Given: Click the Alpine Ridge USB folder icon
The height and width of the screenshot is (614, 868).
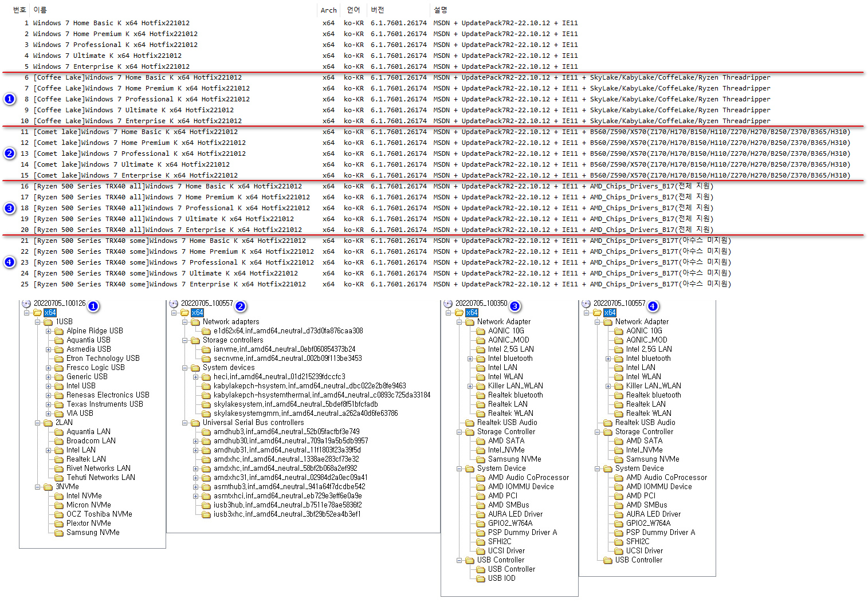Looking at the screenshot, I should coord(59,331).
